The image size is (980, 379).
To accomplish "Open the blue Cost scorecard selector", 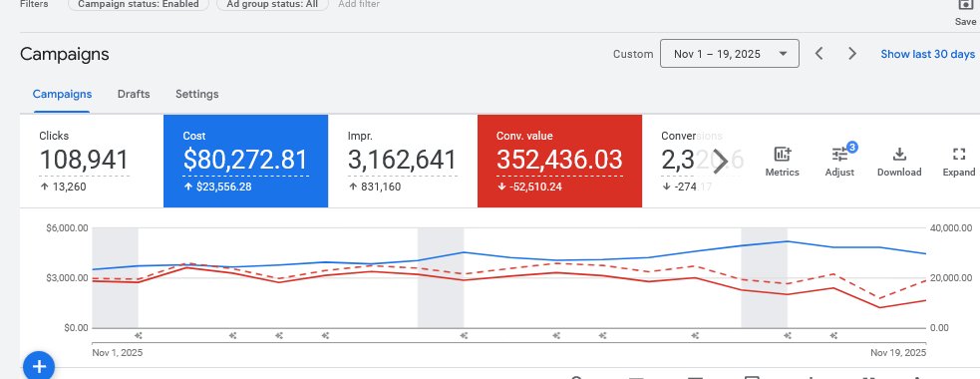I will point(245,161).
